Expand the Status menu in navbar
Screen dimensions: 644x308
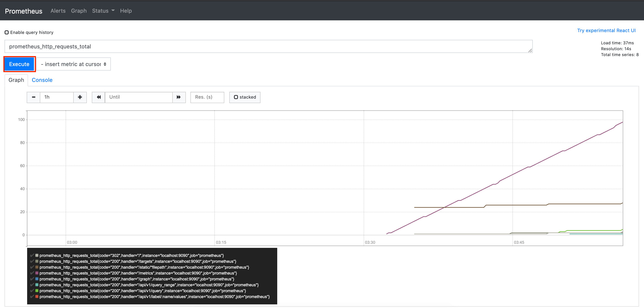103,11
